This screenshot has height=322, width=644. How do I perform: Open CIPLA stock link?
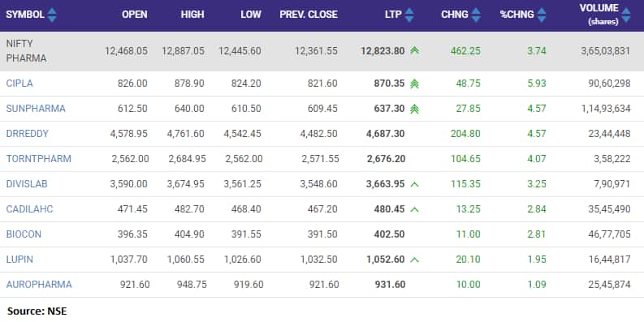click(19, 84)
